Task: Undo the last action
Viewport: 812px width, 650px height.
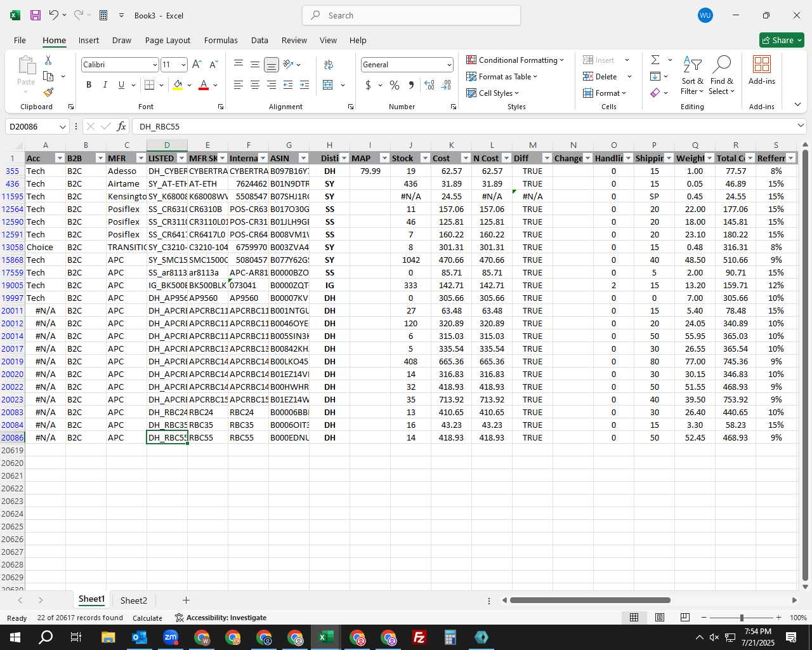Action: pyautogui.click(x=54, y=15)
